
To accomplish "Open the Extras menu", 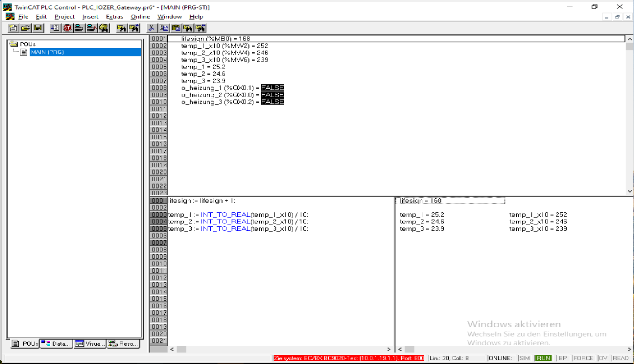I will 115,17.
